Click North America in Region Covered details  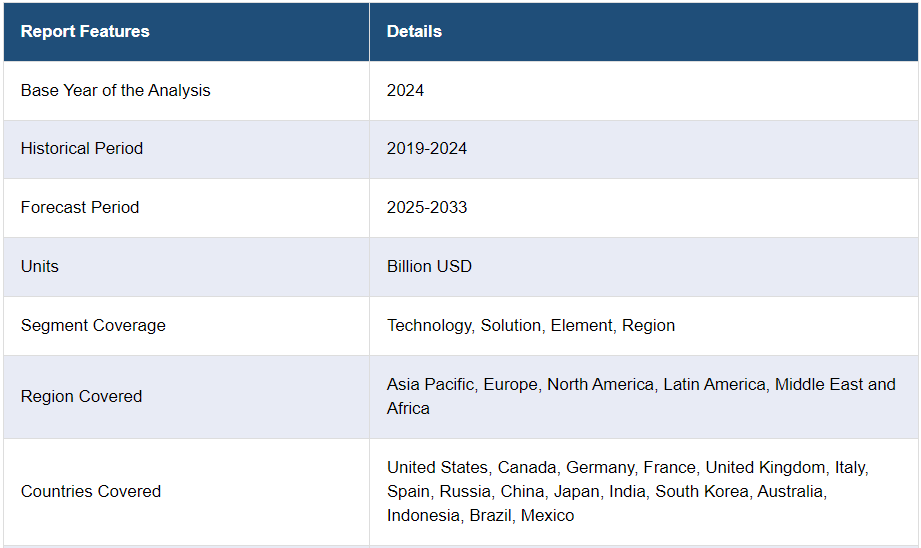[x=599, y=384]
